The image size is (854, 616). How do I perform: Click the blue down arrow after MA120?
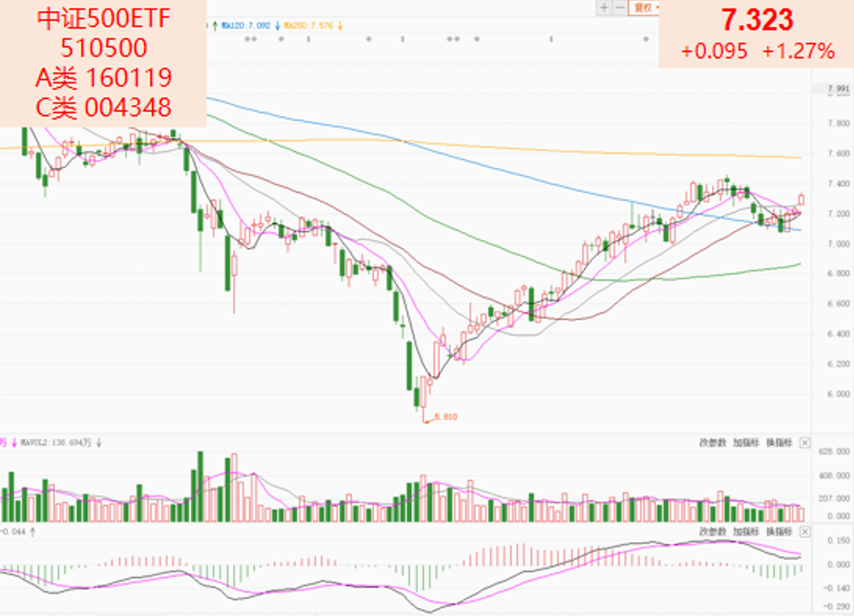277,25
